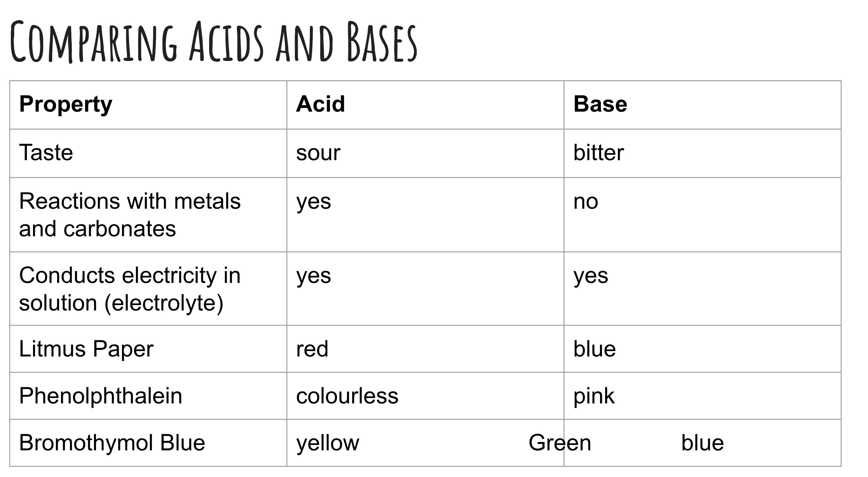Click "no" in the Base column
Screen dimensions: 868x477
tap(586, 202)
